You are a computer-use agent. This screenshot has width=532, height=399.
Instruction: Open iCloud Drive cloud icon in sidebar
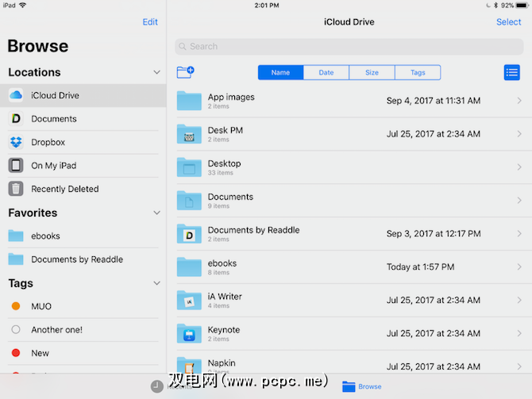[x=16, y=95]
